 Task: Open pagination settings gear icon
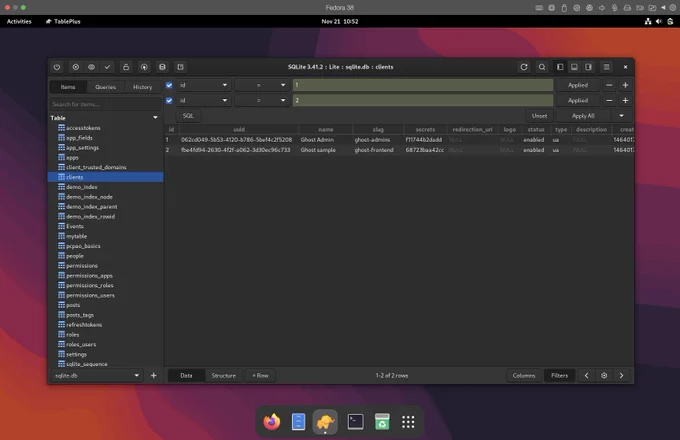(604, 376)
